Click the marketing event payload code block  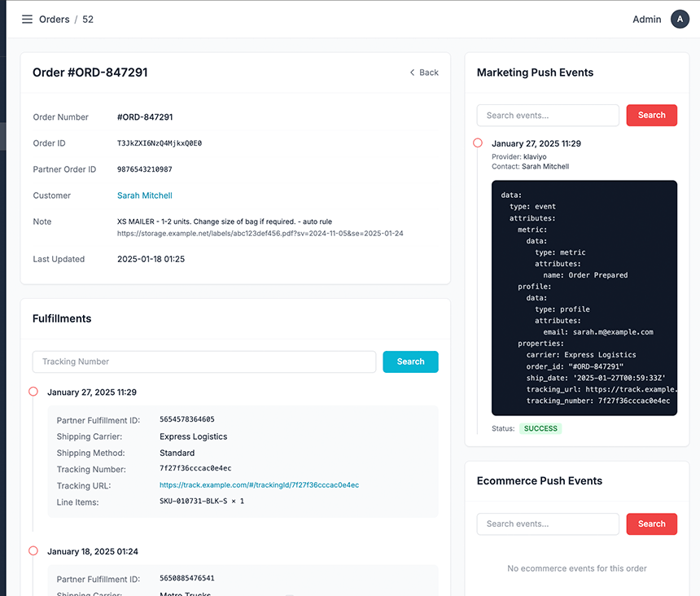tap(584, 297)
